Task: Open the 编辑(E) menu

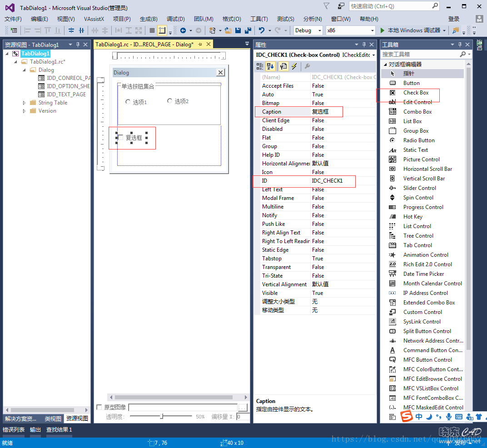Action: pyautogui.click(x=40, y=19)
